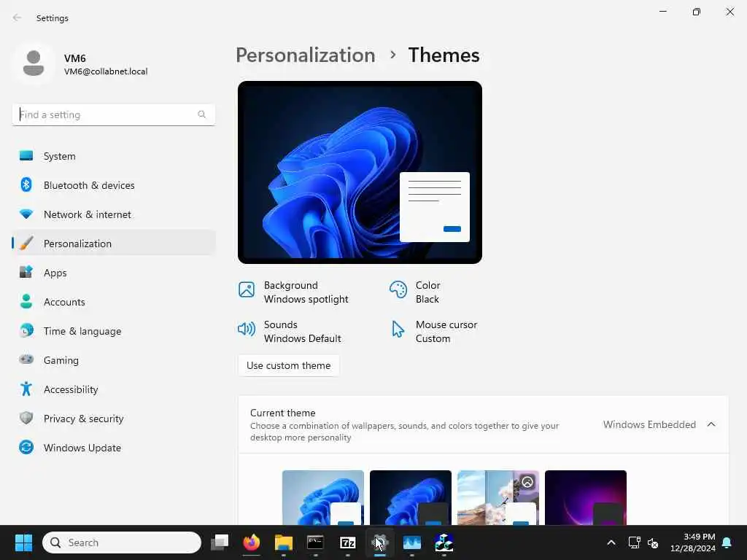The height and width of the screenshot is (560, 747).
Task: Click the Settings window title text
Action: tap(53, 18)
